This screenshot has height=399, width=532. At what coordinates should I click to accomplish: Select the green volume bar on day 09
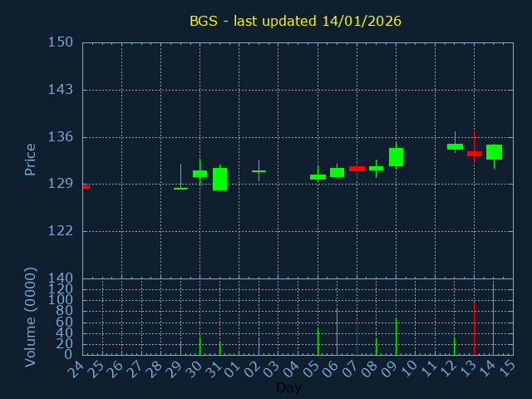[396, 337]
